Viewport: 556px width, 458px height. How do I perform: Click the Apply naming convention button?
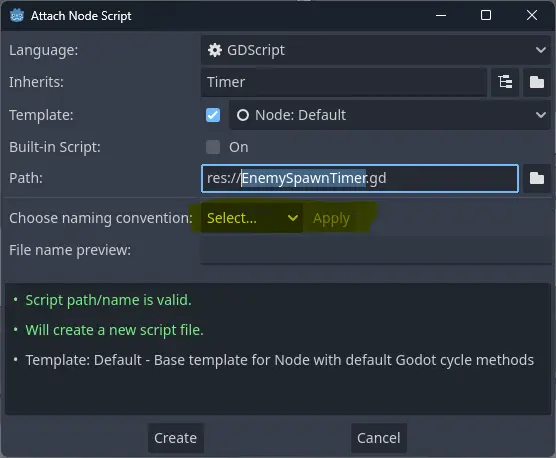tap(332, 218)
